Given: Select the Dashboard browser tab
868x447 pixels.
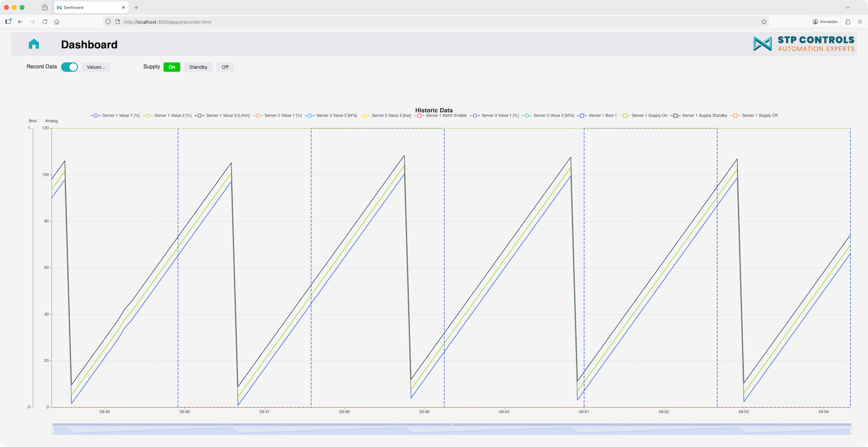Looking at the screenshot, I should (87, 8).
